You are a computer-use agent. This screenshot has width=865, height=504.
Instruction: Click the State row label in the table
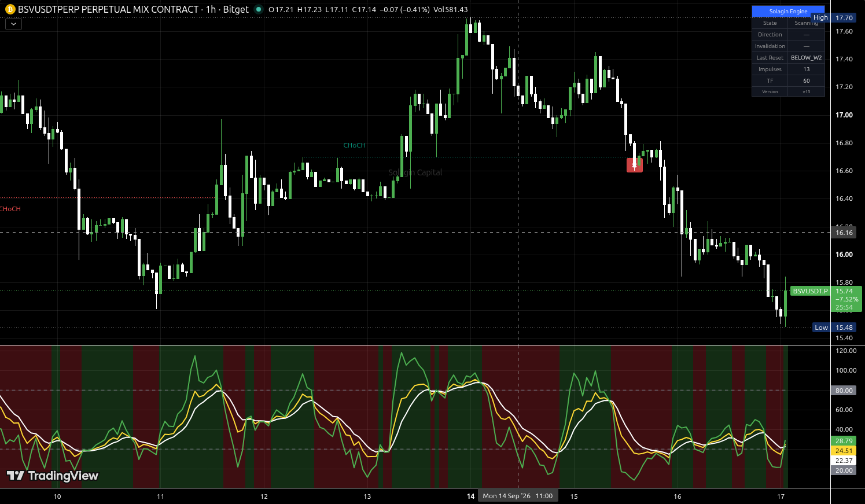pyautogui.click(x=770, y=23)
